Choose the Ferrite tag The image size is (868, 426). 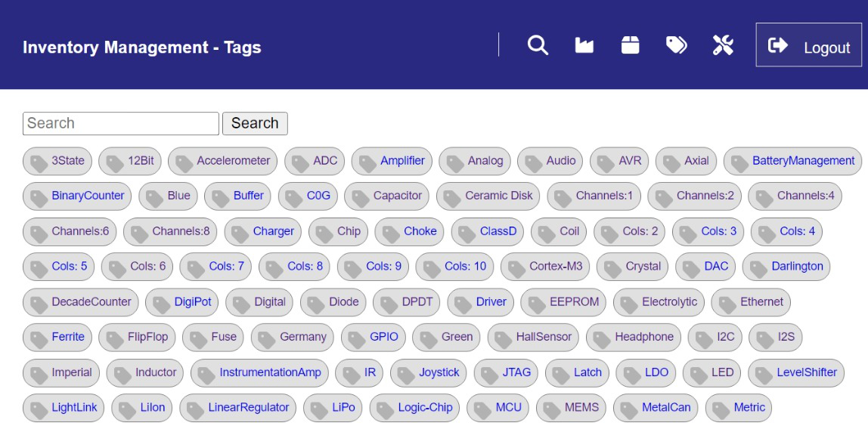[x=57, y=338]
